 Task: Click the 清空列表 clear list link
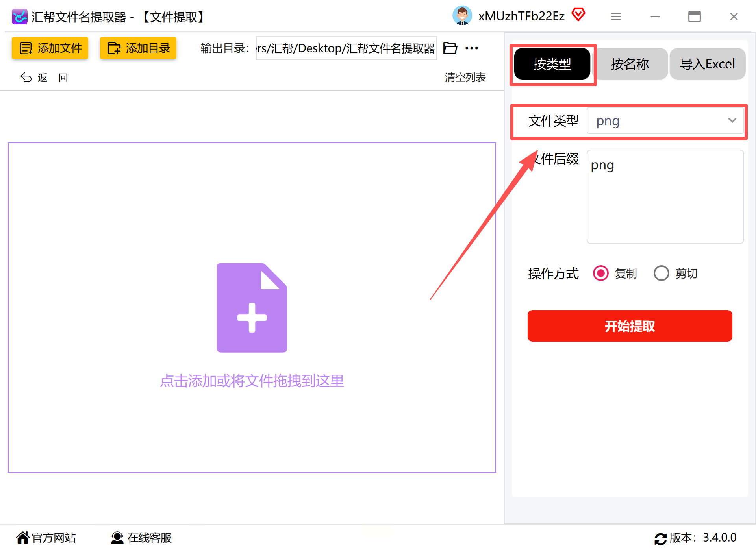point(465,77)
